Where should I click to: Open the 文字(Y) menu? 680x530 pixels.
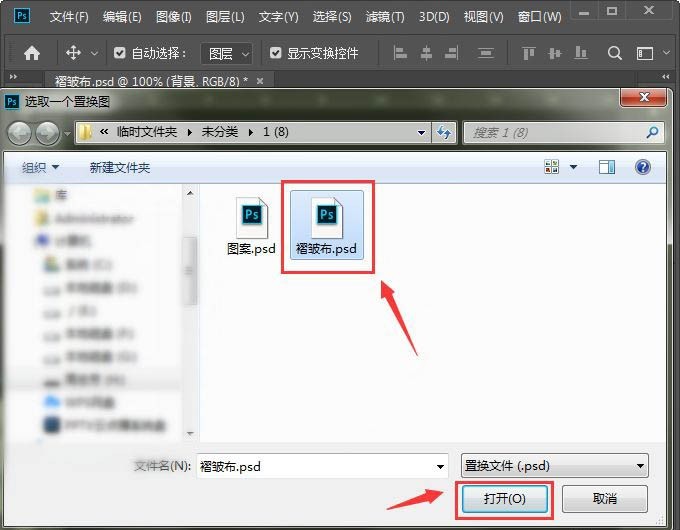pyautogui.click(x=278, y=16)
